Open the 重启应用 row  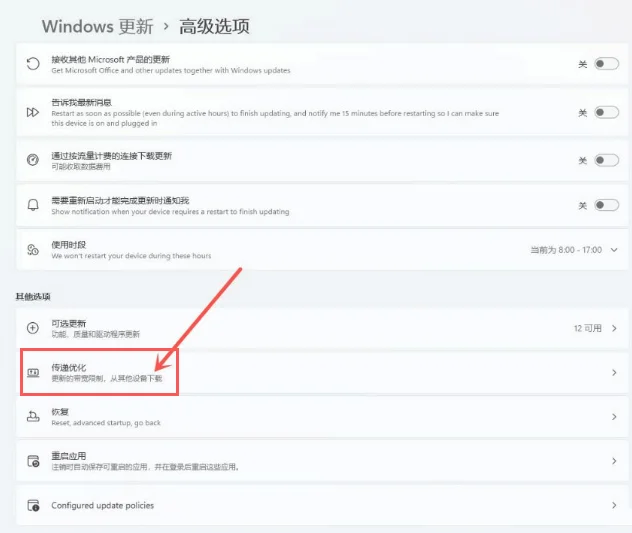tap(322, 461)
